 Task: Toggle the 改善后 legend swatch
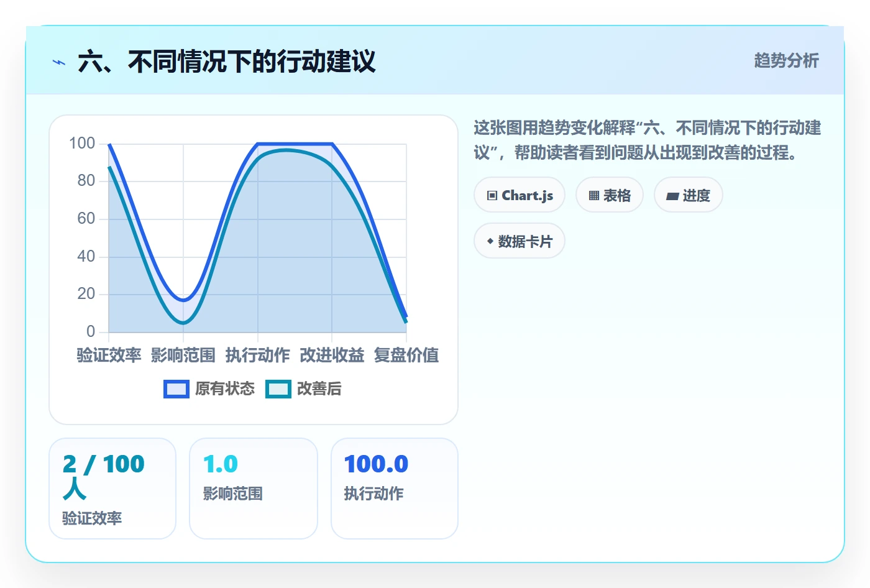[278, 389]
